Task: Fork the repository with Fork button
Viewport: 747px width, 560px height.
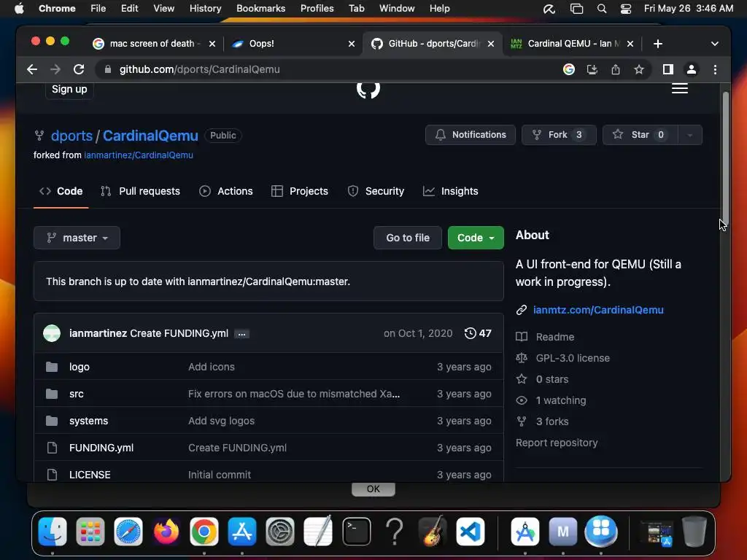Action: (558, 135)
